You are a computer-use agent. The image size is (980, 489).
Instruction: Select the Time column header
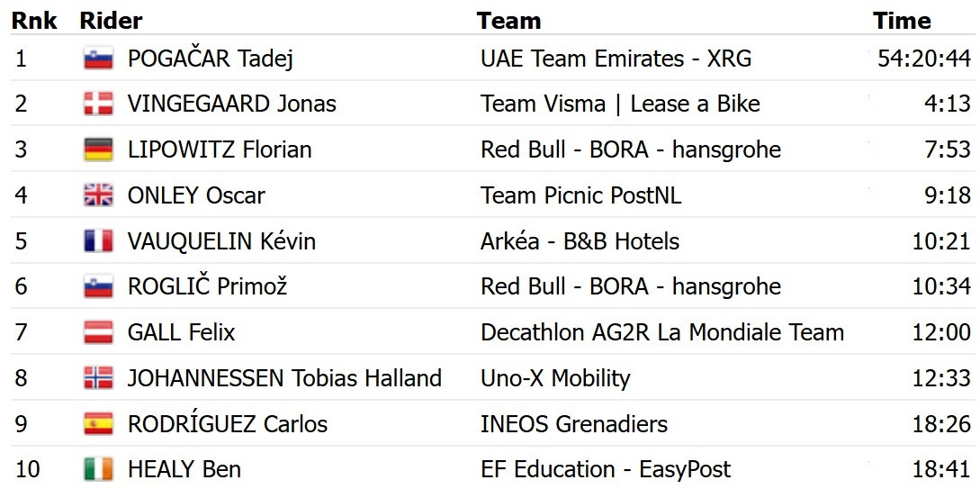[x=902, y=21]
